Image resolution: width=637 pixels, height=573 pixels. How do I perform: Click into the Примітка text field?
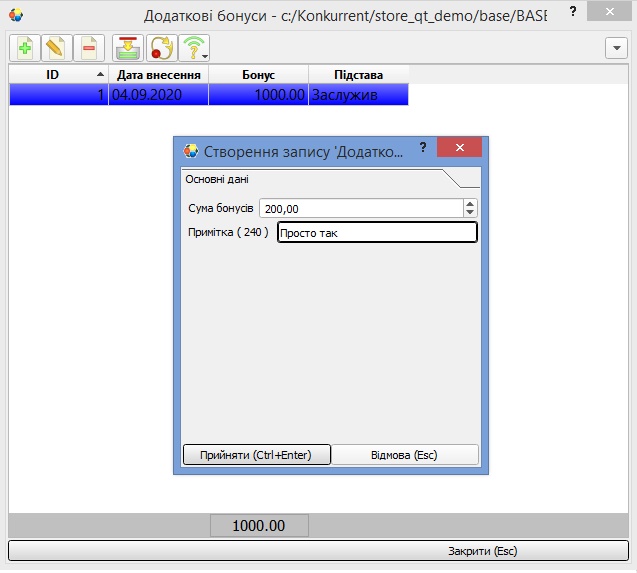(x=376, y=233)
